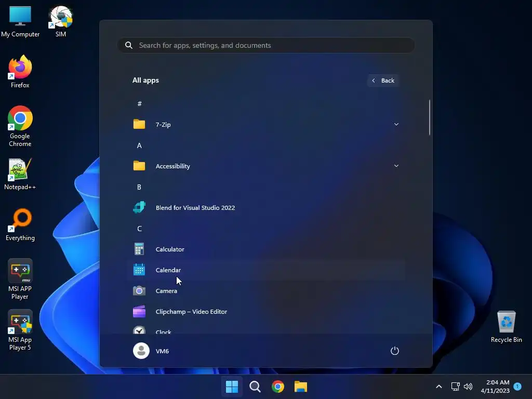Open MSI App Player 5 shortcut
This screenshot has width=532, height=399.
click(x=20, y=330)
